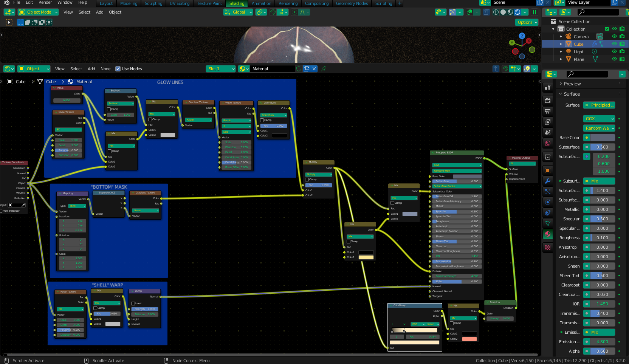Switch viewport to solid shading

point(503,12)
